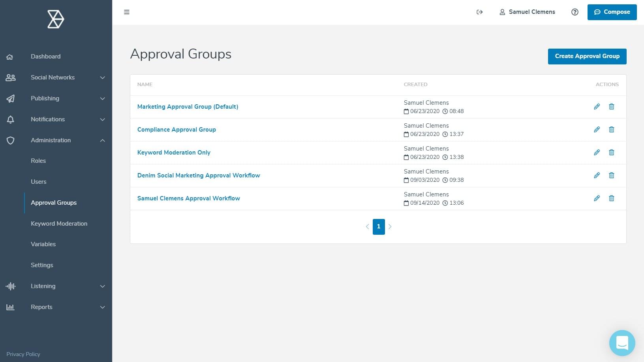Viewport: 644px width, 362px height.
Task: Open Samuel Clemens Approval Workflow link
Action: coord(189,198)
